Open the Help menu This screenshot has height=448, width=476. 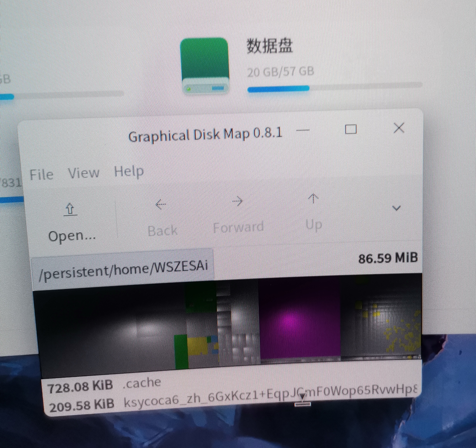[129, 172]
